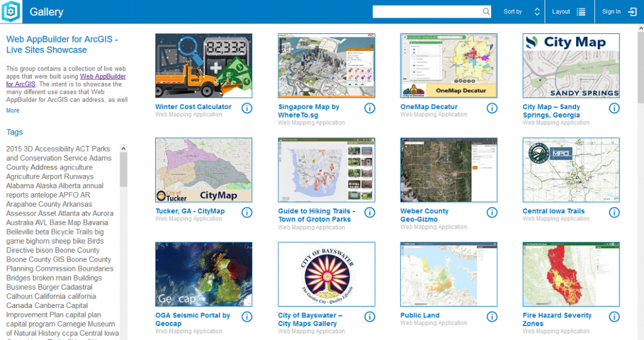644x340 pixels.
Task: Open the Winter Cost Calculator title link
Action: (x=193, y=106)
